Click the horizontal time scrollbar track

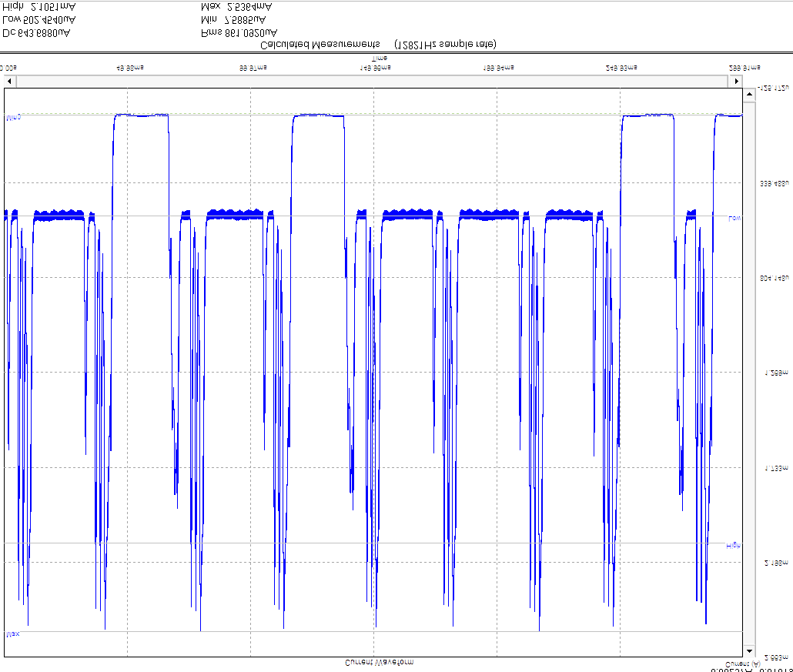click(372, 81)
